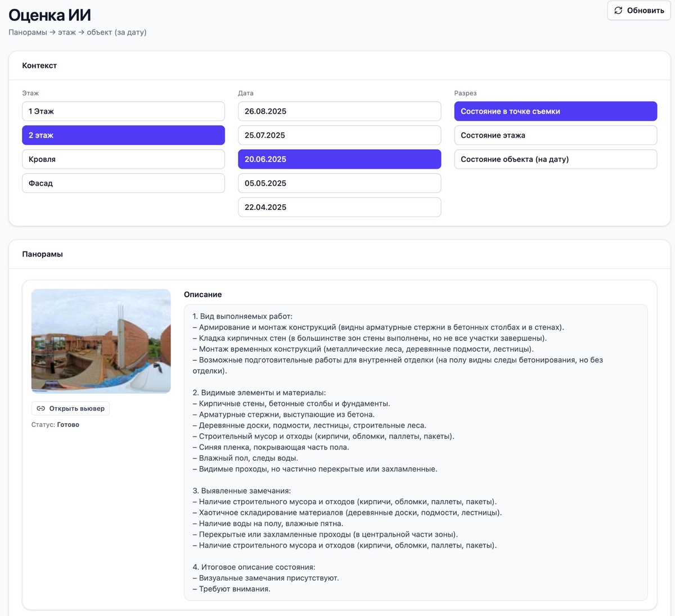The image size is (675, 616).
Task: Click the Этаж column label
Action: tap(30, 93)
